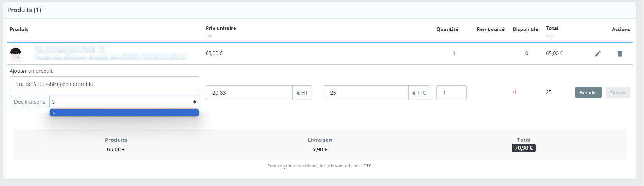
Task: Click the pencil edit icon for the product
Action: [598, 54]
